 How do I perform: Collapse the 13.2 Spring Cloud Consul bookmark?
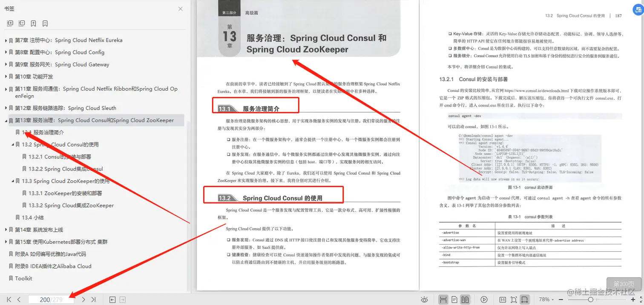pyautogui.click(x=13, y=145)
